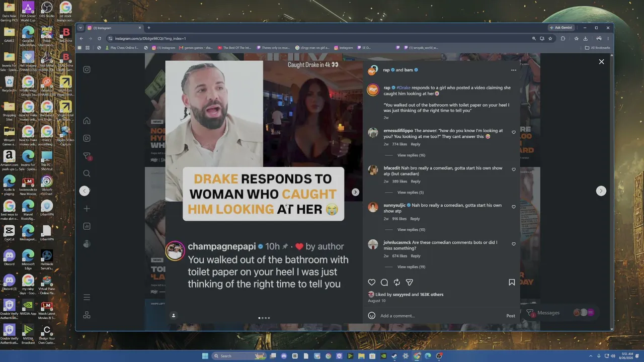Open Chrome three-dot menu
Image resolution: width=644 pixels, height=362 pixels.
[608, 38]
